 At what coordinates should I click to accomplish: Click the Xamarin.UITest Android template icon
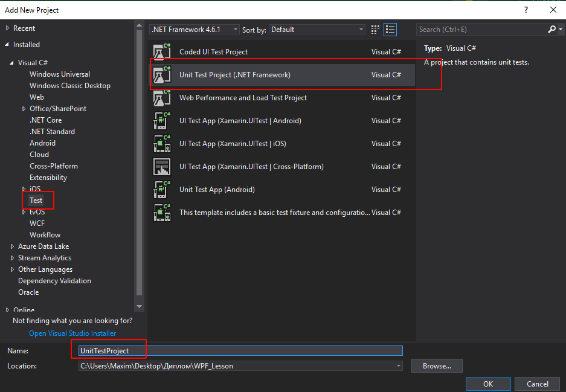[x=162, y=121]
